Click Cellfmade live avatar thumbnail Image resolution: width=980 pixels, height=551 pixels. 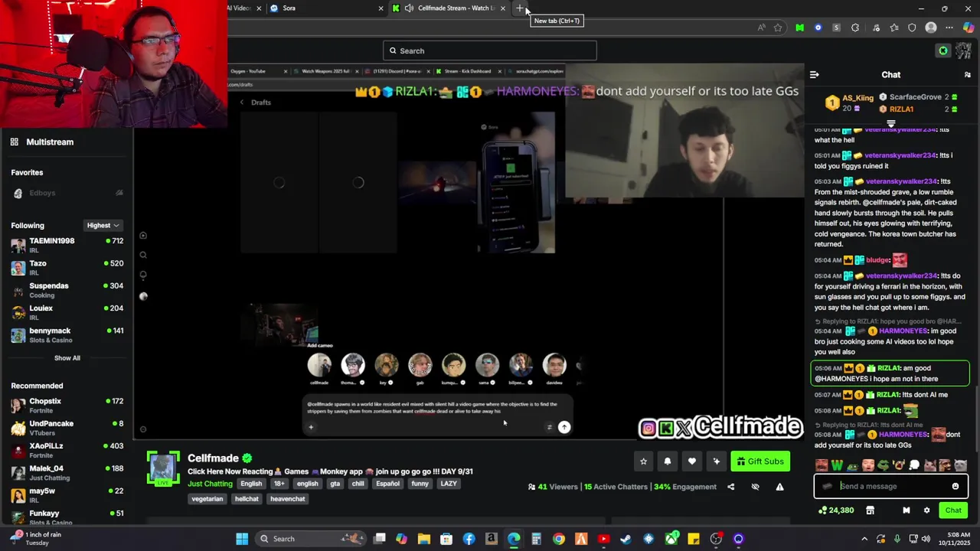pos(163,468)
